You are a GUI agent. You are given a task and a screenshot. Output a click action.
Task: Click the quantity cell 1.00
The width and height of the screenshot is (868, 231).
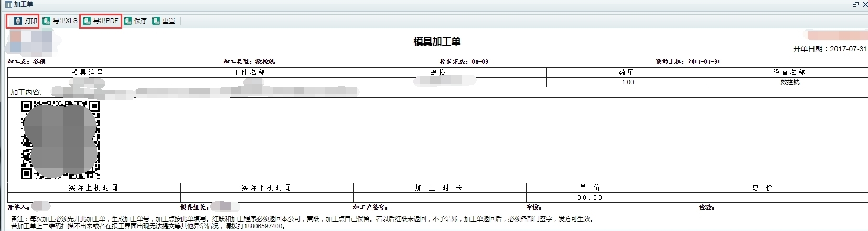click(x=628, y=82)
